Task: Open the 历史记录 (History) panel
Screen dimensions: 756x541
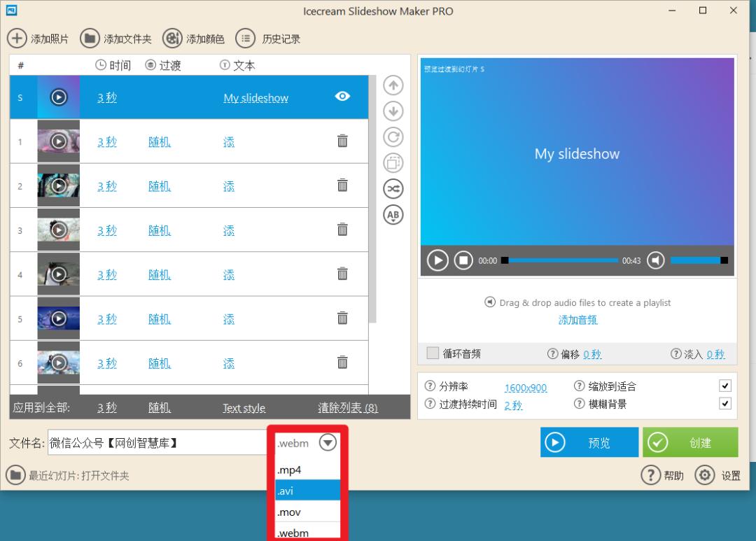Action: click(x=246, y=38)
